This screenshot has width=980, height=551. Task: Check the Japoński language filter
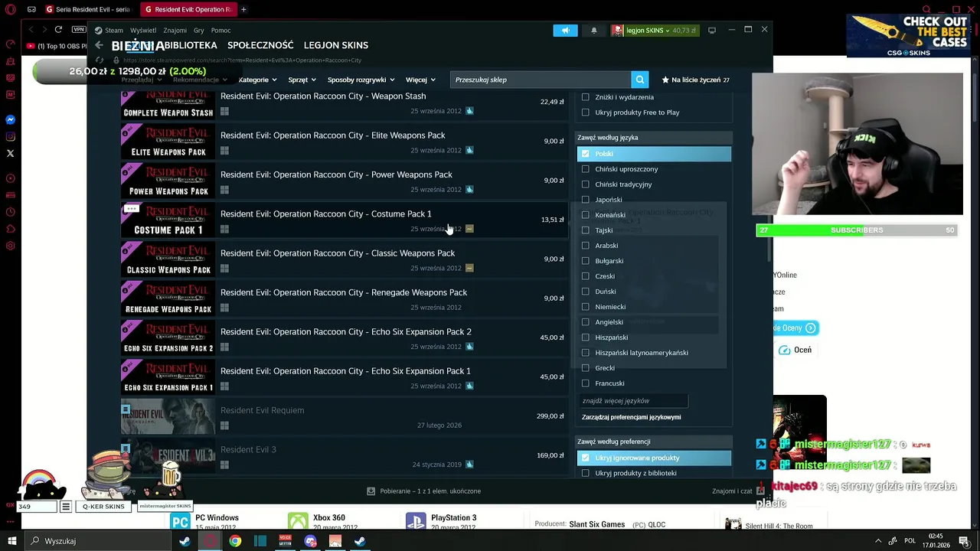tap(586, 200)
